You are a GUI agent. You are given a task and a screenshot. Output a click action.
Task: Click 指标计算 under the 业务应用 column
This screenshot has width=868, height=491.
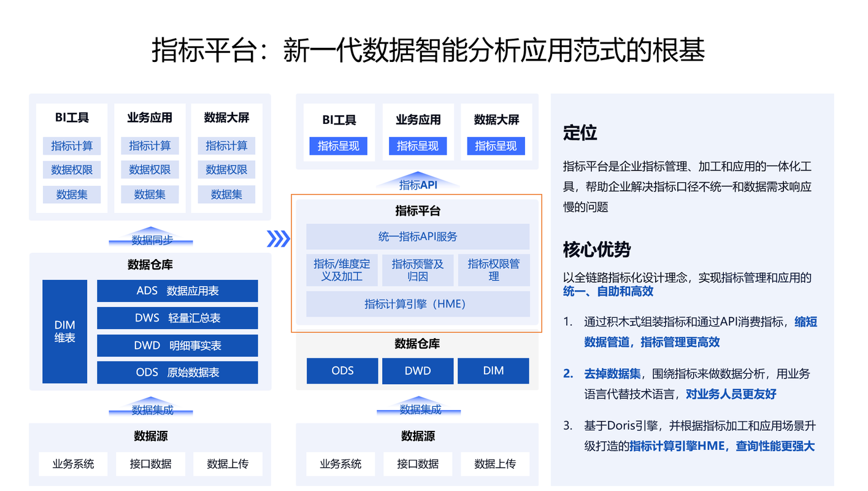(x=150, y=146)
